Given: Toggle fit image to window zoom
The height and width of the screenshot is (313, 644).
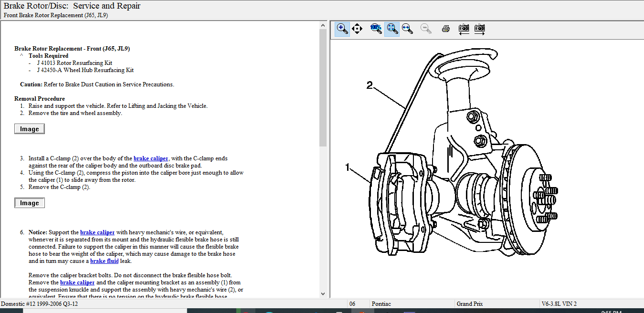Looking at the screenshot, I should (392, 29).
